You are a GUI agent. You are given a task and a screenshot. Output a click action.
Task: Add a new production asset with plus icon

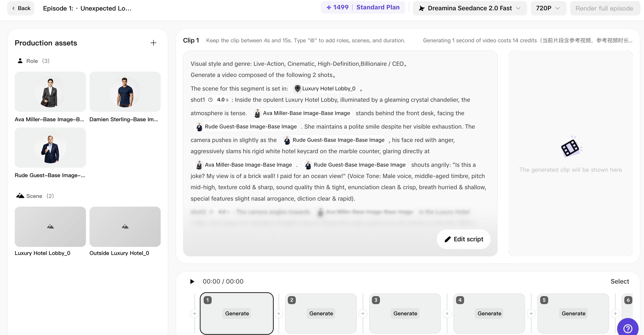[x=153, y=43]
